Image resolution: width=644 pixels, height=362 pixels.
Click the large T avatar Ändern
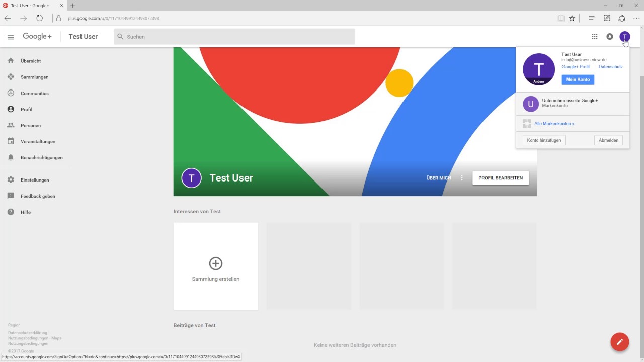[x=539, y=69]
